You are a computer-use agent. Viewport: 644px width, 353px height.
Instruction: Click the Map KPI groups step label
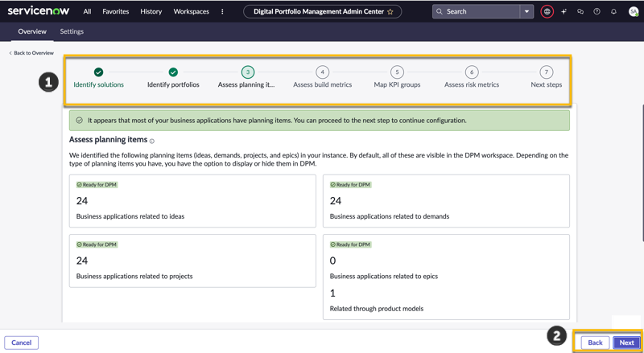(397, 84)
